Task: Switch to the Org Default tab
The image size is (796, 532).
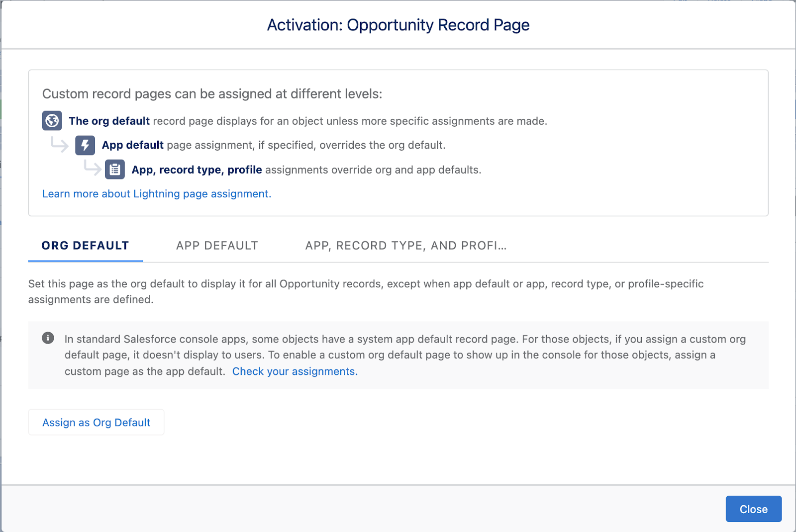Action: [86, 246]
